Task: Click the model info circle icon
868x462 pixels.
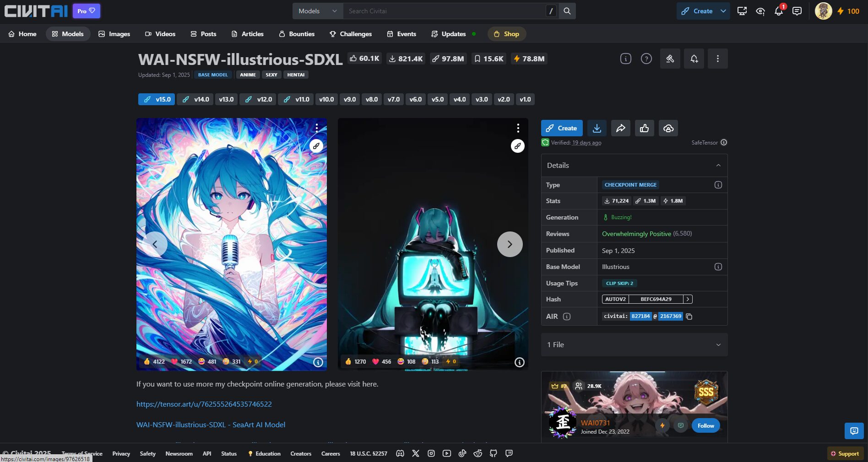Action: (625, 59)
